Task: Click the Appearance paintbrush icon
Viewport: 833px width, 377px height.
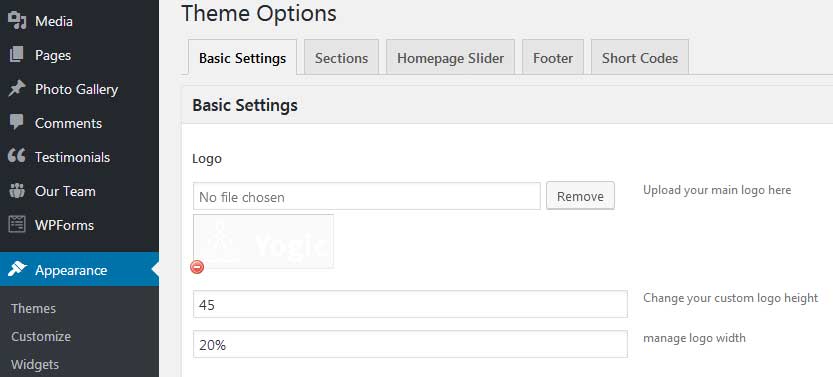Action: (x=17, y=269)
